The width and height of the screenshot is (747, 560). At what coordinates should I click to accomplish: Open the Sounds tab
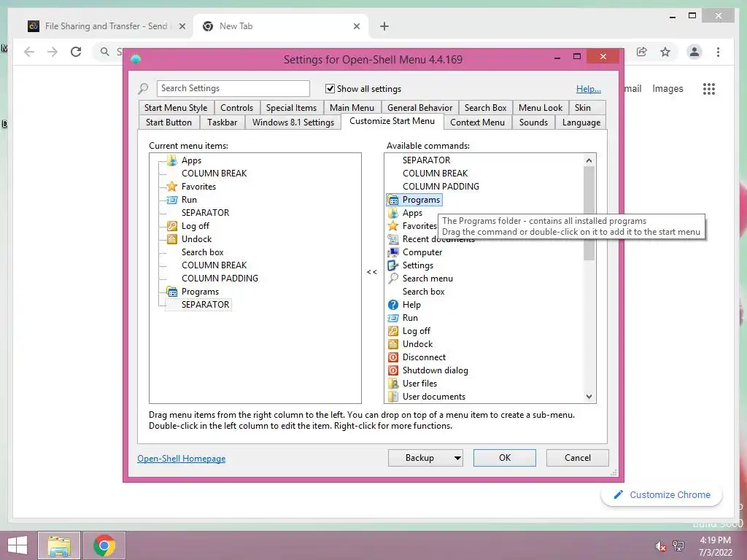533,122
